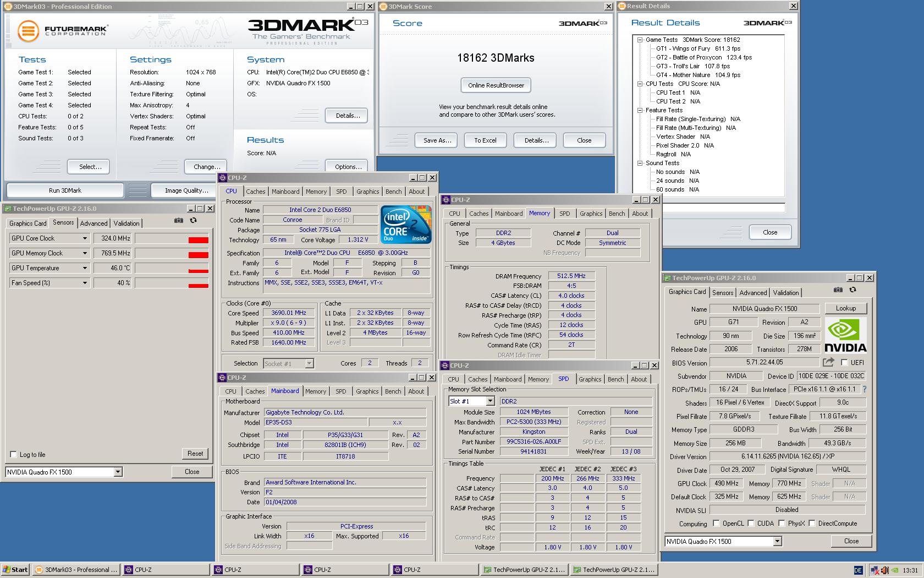
Task: Click the Run 3DMark button
Action: tap(65, 190)
